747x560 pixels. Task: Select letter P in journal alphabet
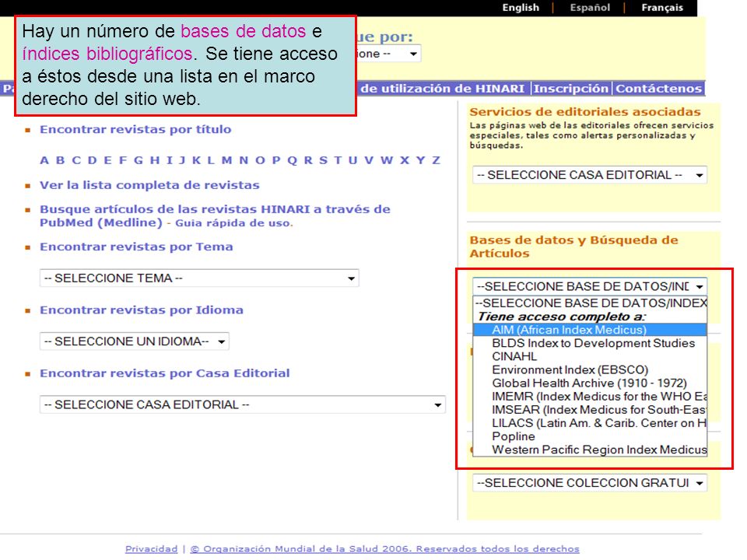tap(276, 160)
